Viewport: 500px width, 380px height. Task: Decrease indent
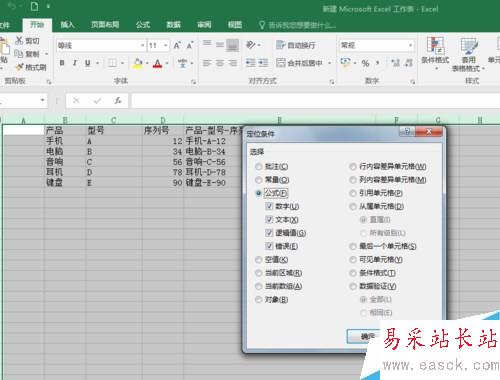251,63
